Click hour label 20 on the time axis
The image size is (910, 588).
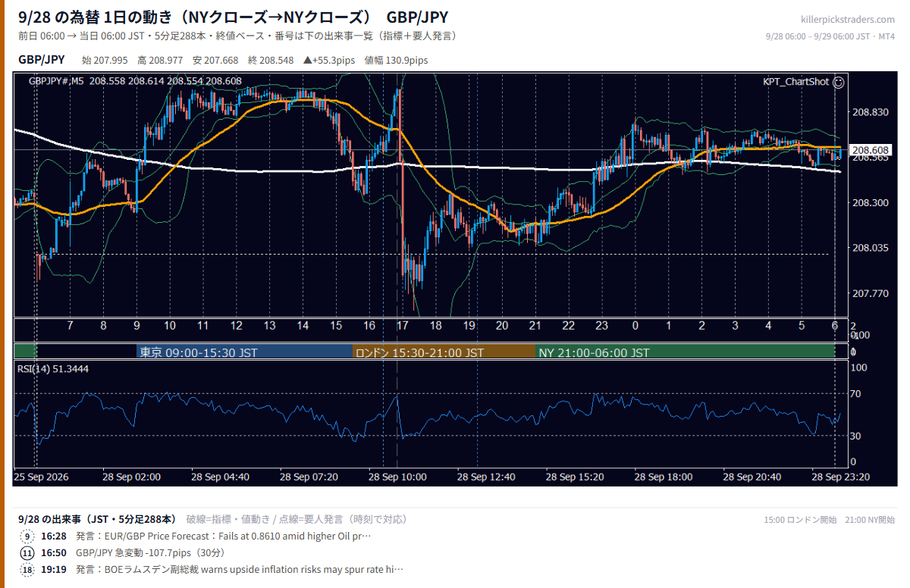(x=501, y=326)
